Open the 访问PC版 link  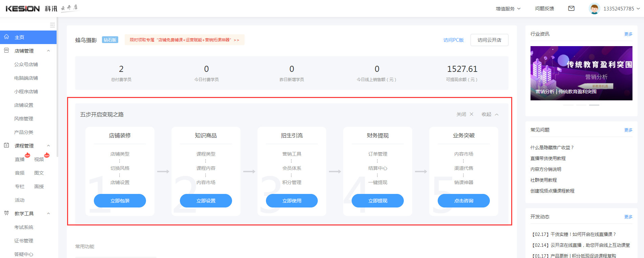[453, 40]
